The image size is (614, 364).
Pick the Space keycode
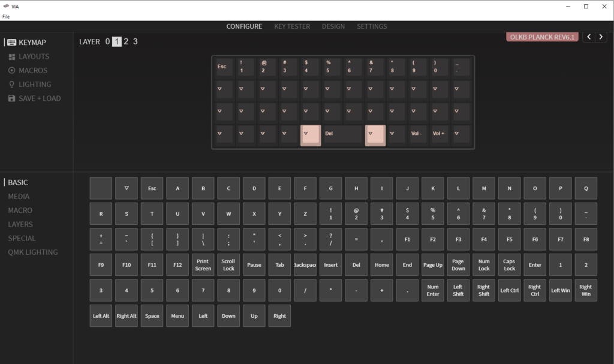(152, 316)
